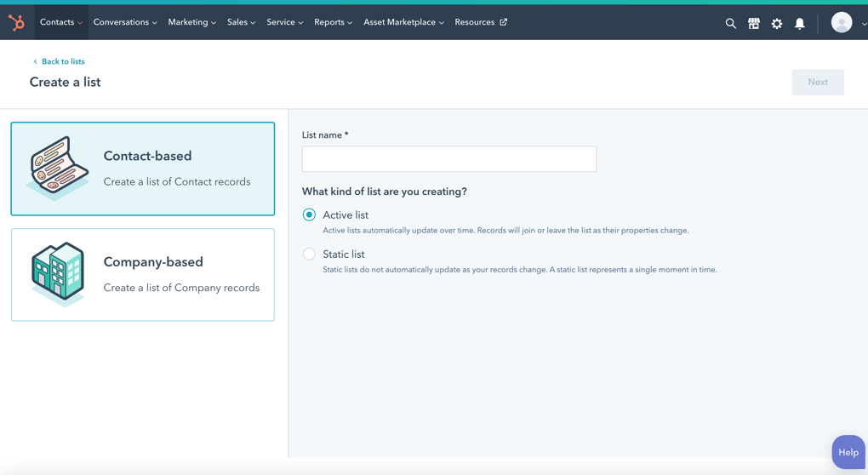Expand the Contacts menu dropdown
This screenshot has width=868, height=475.
[x=60, y=23]
